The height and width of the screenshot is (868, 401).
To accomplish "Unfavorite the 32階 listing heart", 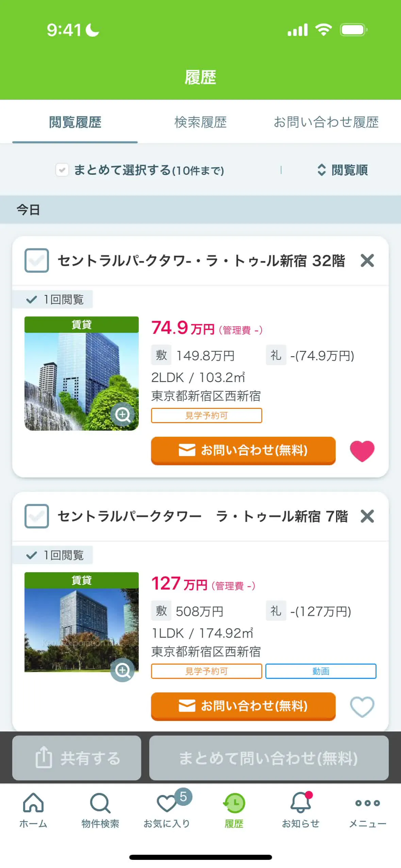I will (x=362, y=451).
